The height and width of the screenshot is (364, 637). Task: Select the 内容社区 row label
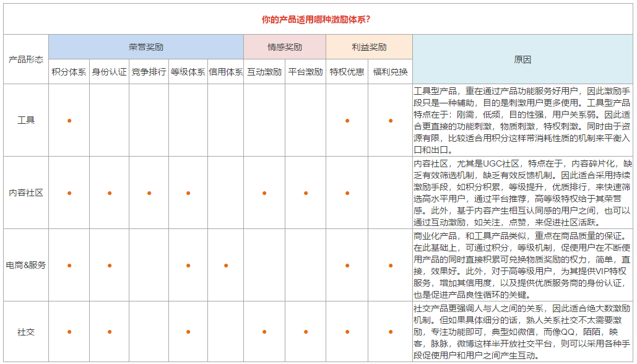tap(26, 193)
